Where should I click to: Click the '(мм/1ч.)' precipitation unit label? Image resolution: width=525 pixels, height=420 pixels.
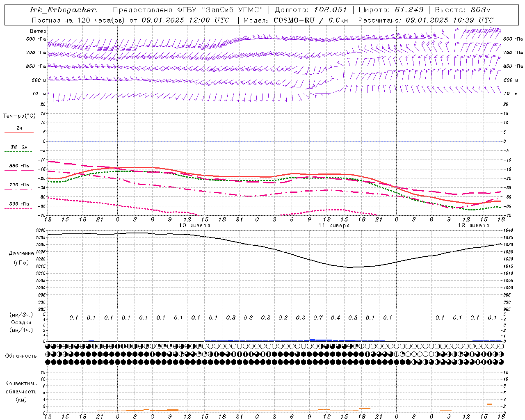21,330
